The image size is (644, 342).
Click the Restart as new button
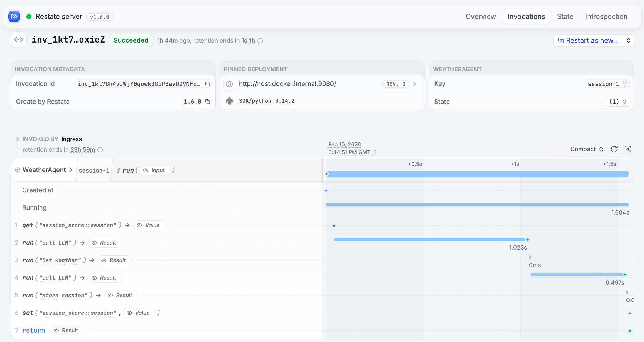[x=589, y=41]
